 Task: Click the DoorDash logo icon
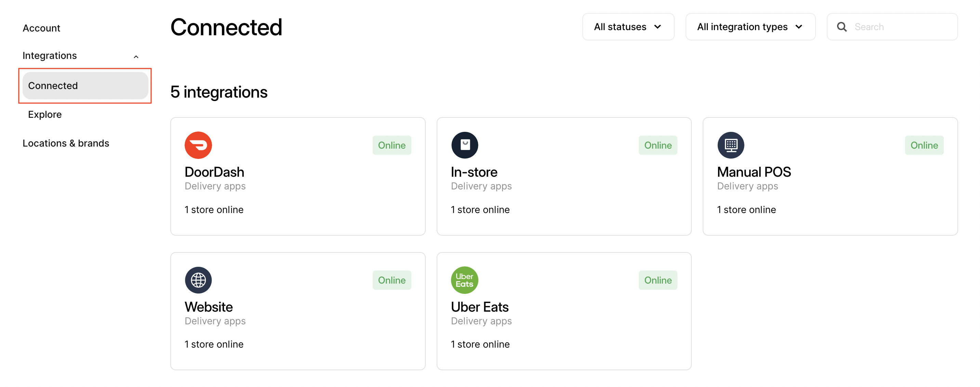click(x=198, y=145)
